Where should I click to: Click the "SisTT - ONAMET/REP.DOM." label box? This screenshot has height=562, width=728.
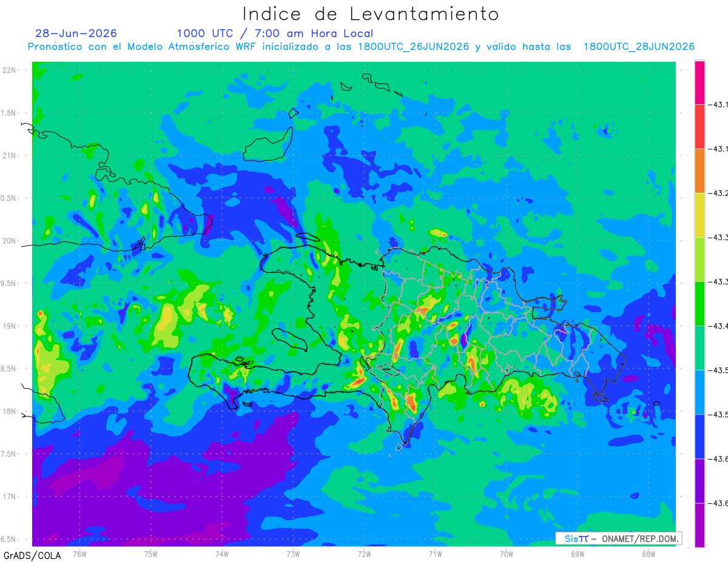(x=619, y=538)
